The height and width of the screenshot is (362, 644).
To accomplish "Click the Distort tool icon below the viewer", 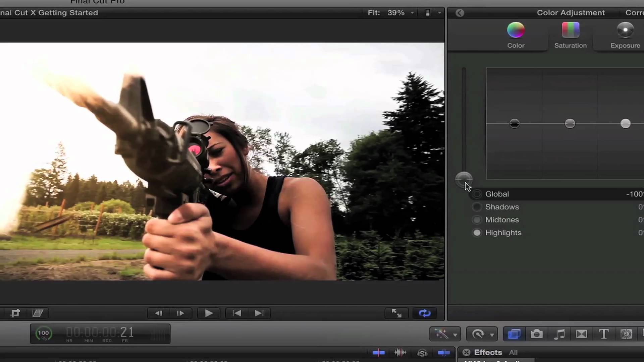I will coord(38,313).
